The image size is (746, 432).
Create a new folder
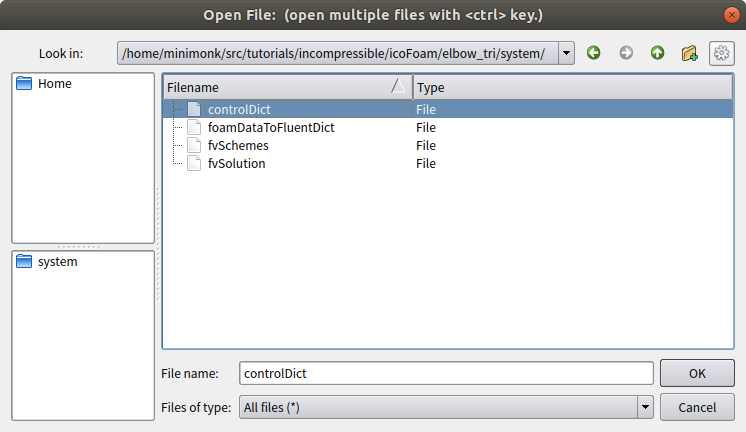click(x=689, y=53)
